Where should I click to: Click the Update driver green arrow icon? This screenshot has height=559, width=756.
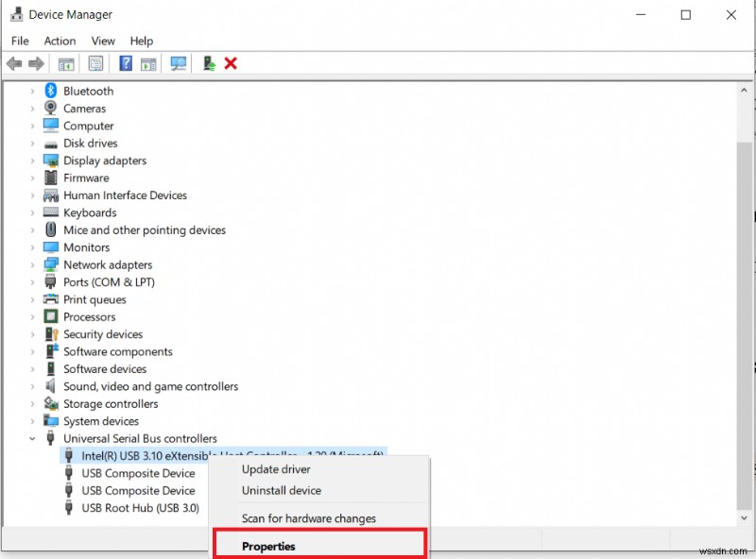(x=209, y=63)
